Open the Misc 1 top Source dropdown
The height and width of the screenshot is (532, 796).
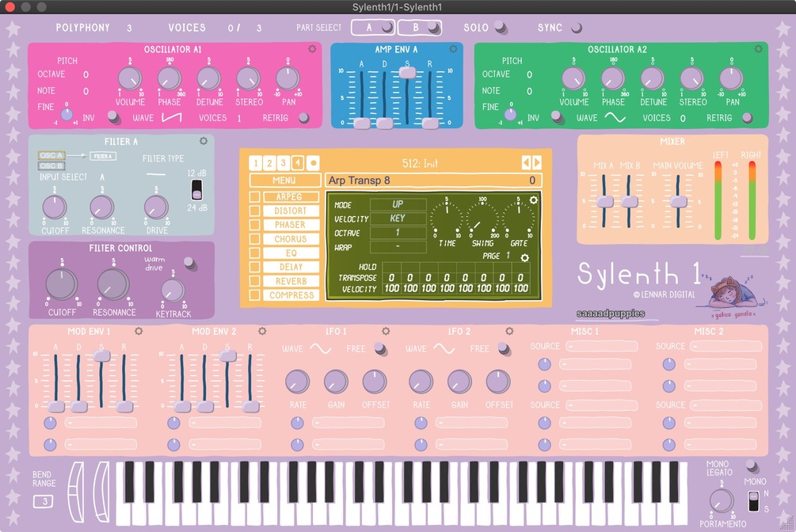(x=602, y=346)
